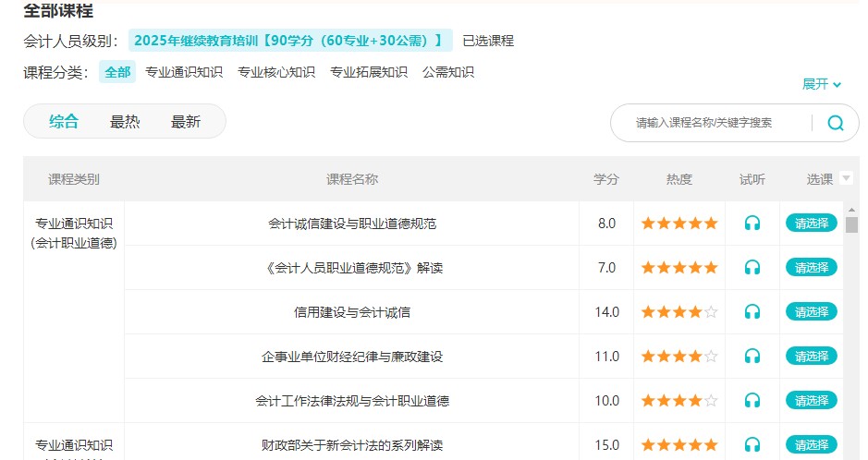The width and height of the screenshot is (868, 460).
Task: Filter by 专业核心知识 category
Action: click(276, 72)
